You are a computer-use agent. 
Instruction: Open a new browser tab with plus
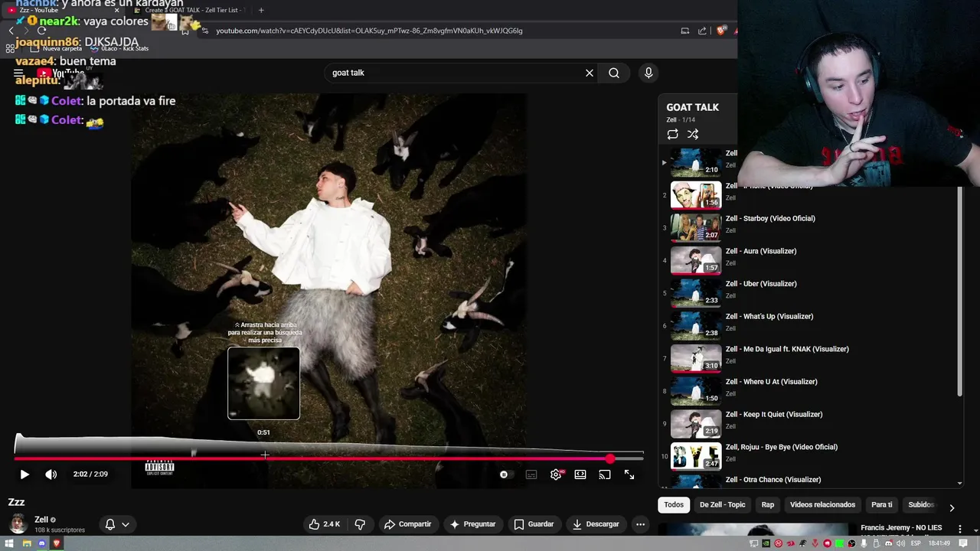pyautogui.click(x=261, y=10)
